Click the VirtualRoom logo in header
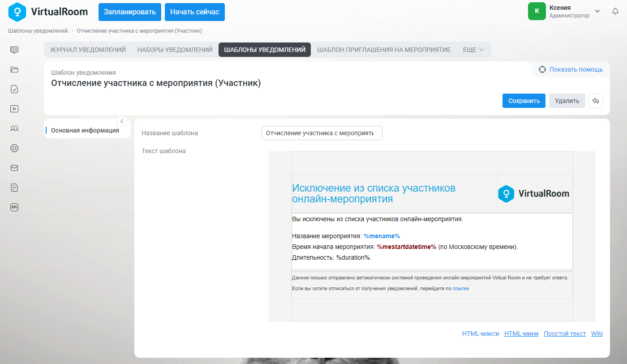The width and height of the screenshot is (627, 364). pos(48,12)
